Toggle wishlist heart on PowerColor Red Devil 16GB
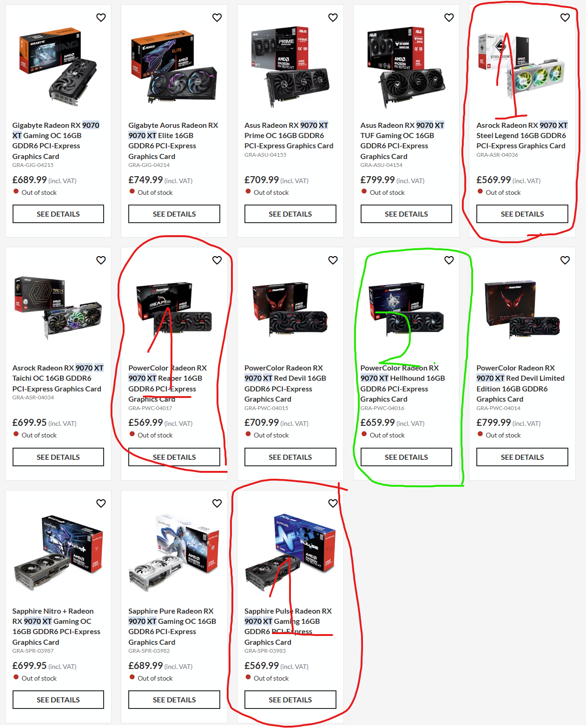 pos(333,260)
